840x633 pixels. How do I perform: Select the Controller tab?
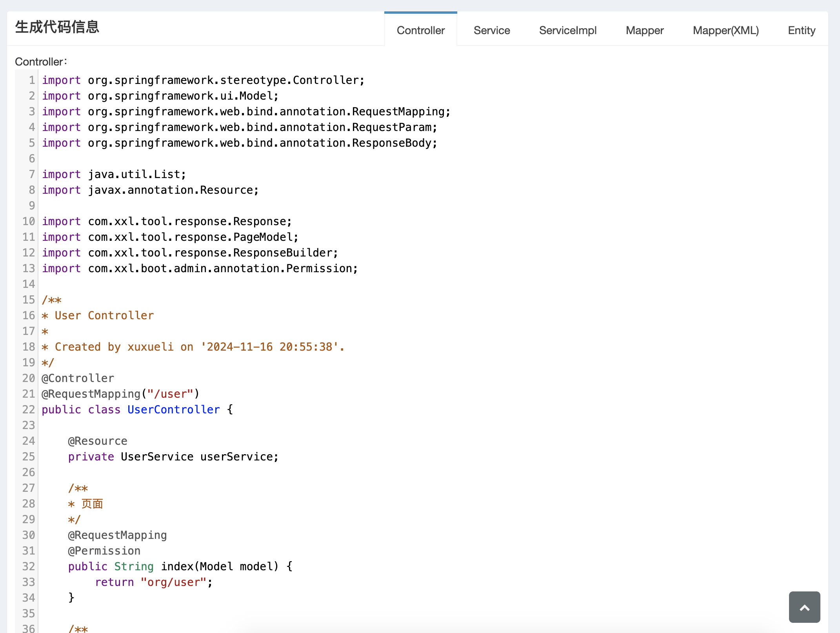pos(420,30)
